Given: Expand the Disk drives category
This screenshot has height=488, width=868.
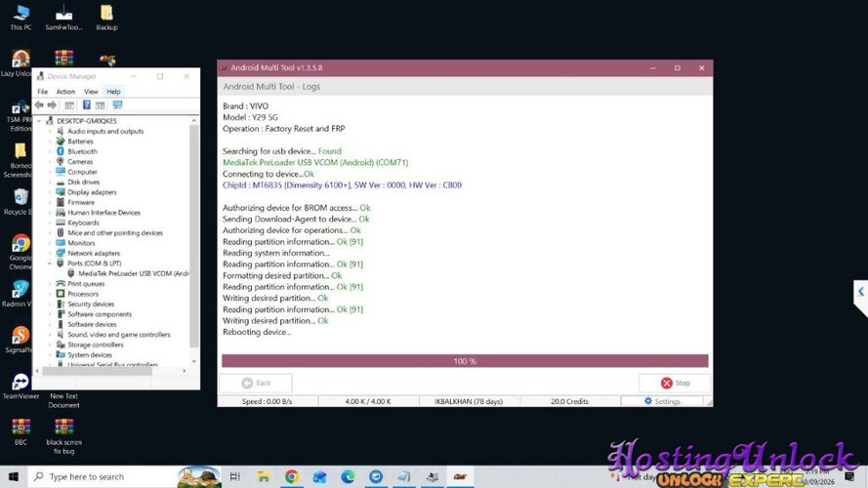Looking at the screenshot, I should pyautogui.click(x=50, y=183).
